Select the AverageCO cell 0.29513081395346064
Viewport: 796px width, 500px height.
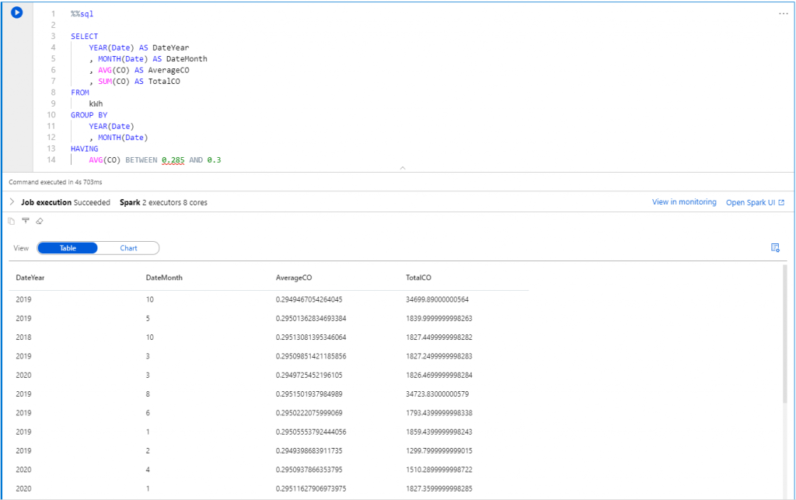(x=311, y=337)
